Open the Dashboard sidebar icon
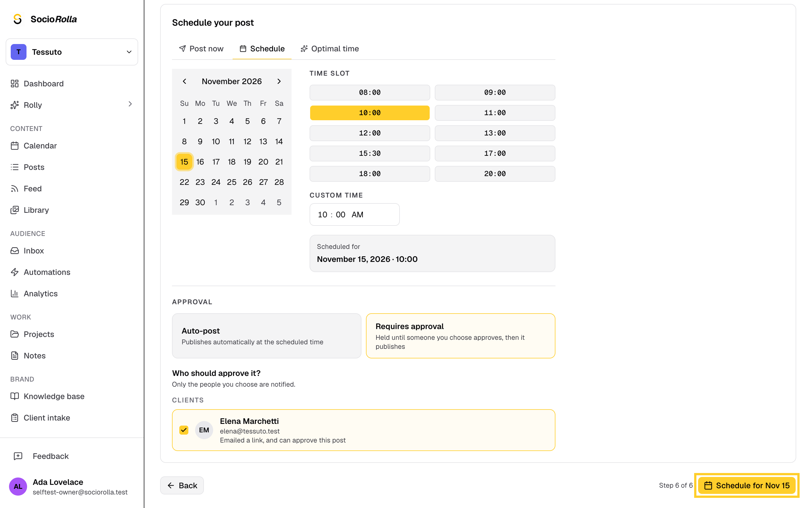 tap(14, 84)
